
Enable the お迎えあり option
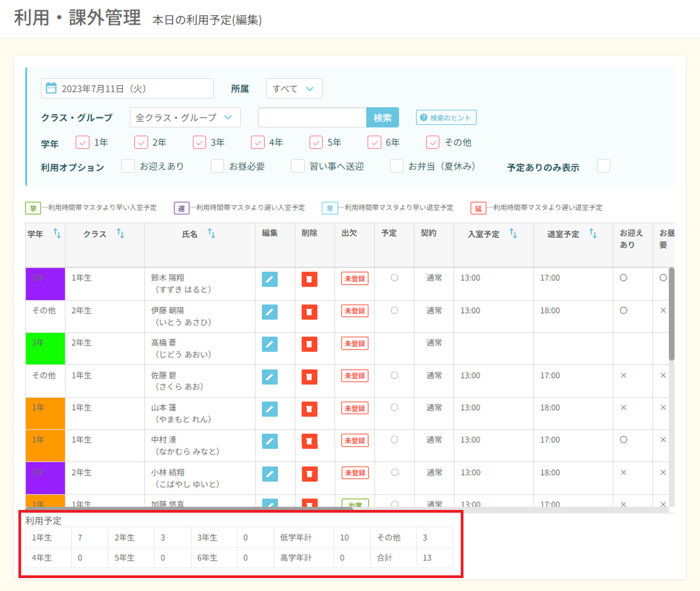pos(128,166)
